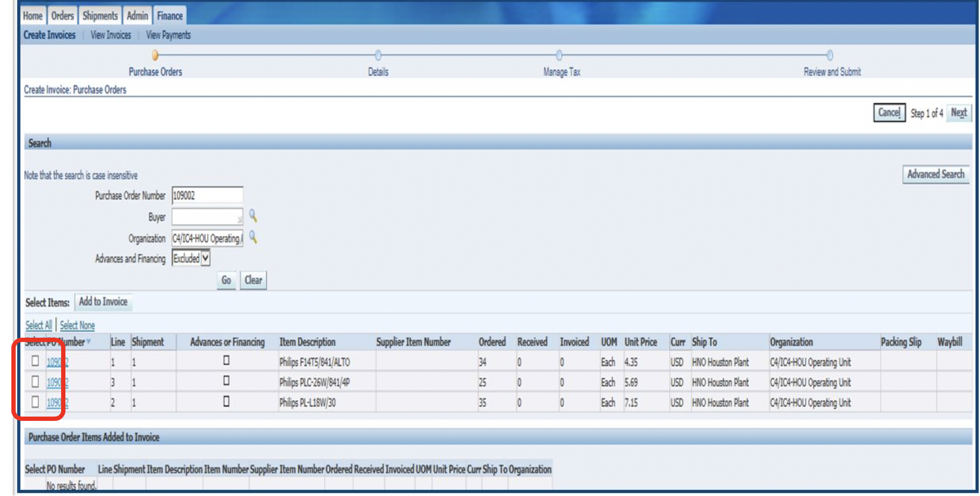Viewport: 980px width, 496px height.
Task: Click the Item Description column header
Action: click(307, 342)
